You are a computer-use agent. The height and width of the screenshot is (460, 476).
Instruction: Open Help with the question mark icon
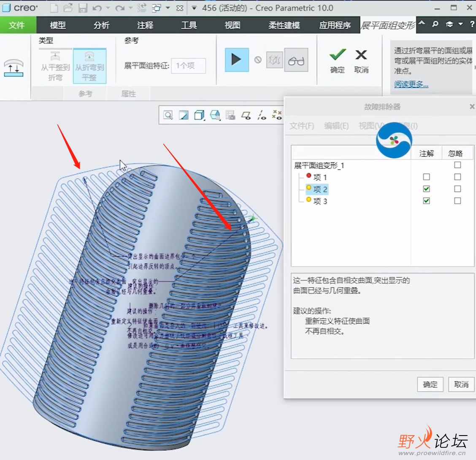(472, 24)
